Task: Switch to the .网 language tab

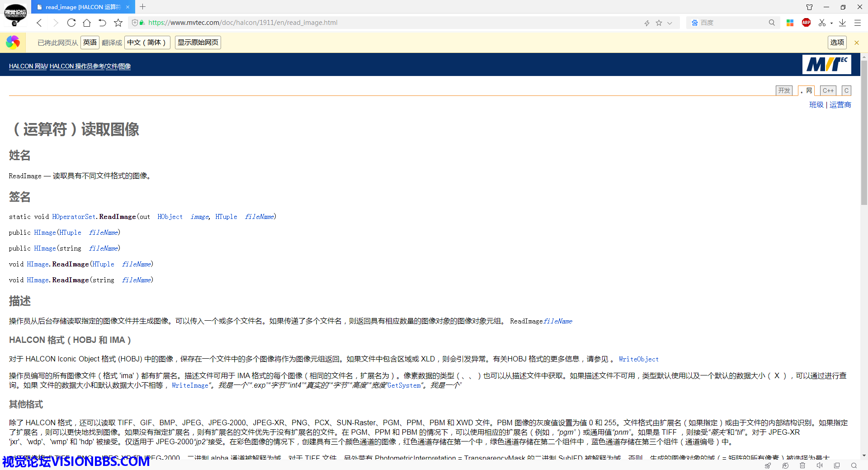Action: pos(806,90)
